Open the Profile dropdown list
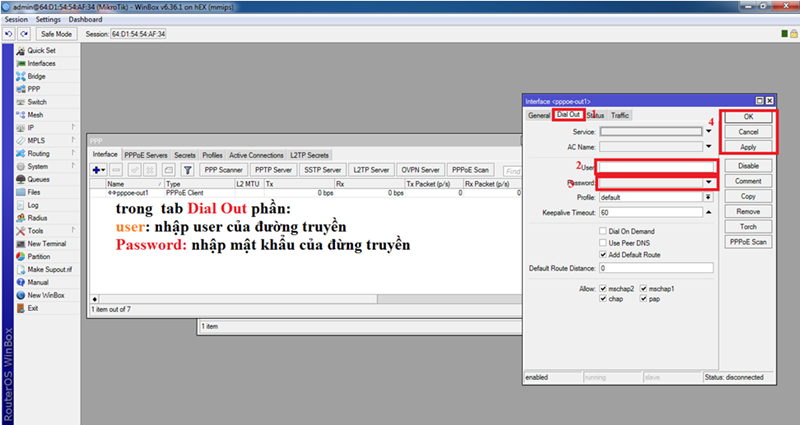Image resolution: width=800 pixels, height=425 pixels. 709,197
